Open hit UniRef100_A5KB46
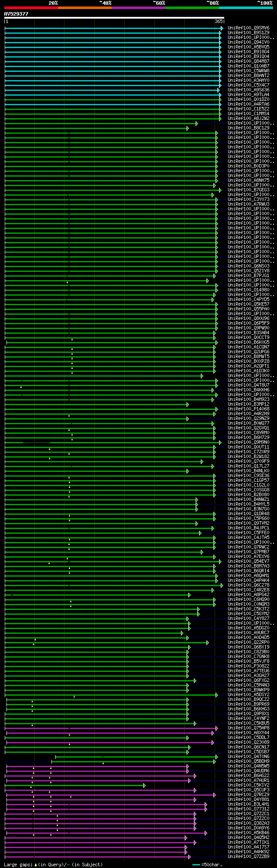 (x=248, y=833)
